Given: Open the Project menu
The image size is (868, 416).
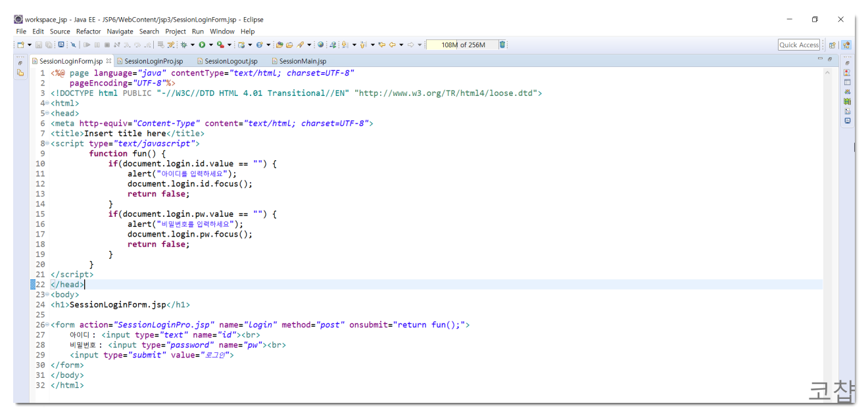Looking at the screenshot, I should tap(176, 31).
